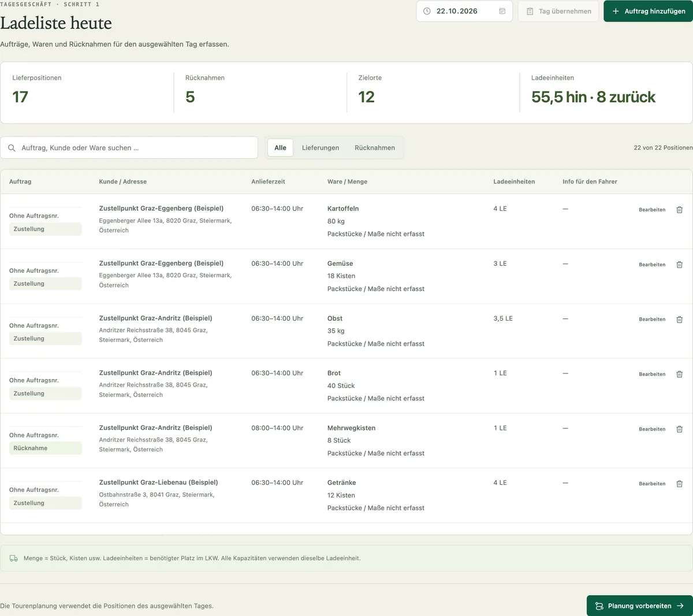Click the Ware / Menge column header
This screenshot has height=616, width=693.
coord(347,181)
